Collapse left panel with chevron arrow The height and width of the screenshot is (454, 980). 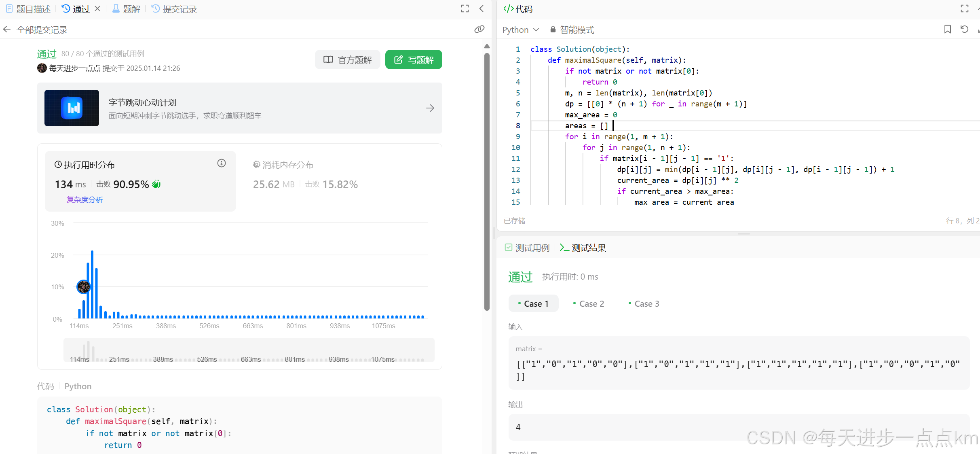[x=482, y=8]
